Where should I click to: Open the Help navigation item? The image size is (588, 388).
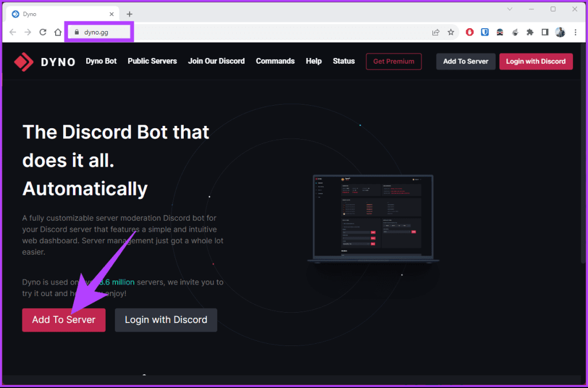[314, 61]
